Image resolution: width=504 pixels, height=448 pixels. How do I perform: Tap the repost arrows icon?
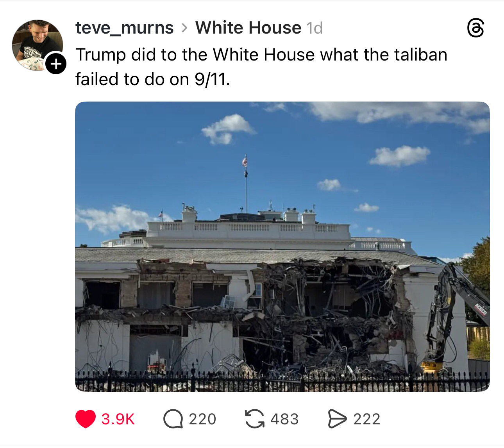pyautogui.click(x=255, y=419)
